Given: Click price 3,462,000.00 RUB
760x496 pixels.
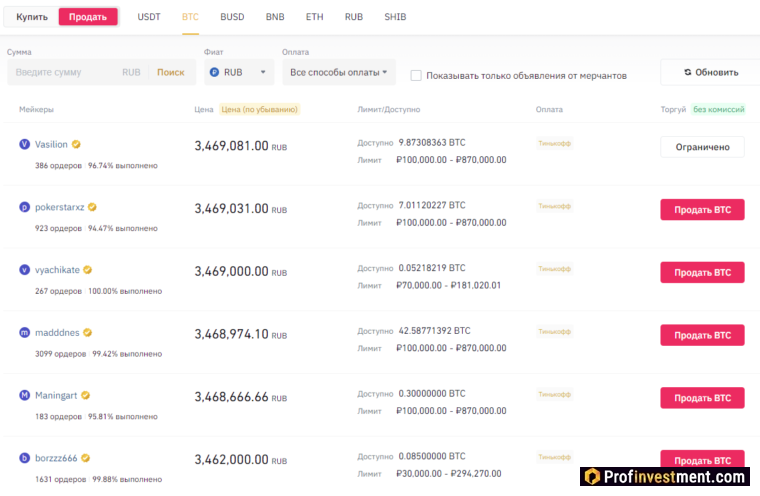Looking at the screenshot, I should tap(240, 460).
